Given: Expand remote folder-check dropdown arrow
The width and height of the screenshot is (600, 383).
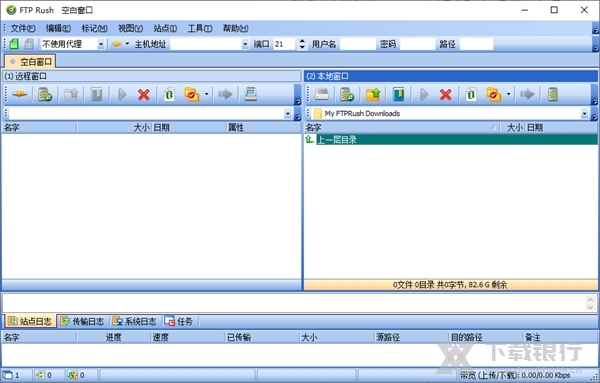Looking at the screenshot, I should click(206, 94).
